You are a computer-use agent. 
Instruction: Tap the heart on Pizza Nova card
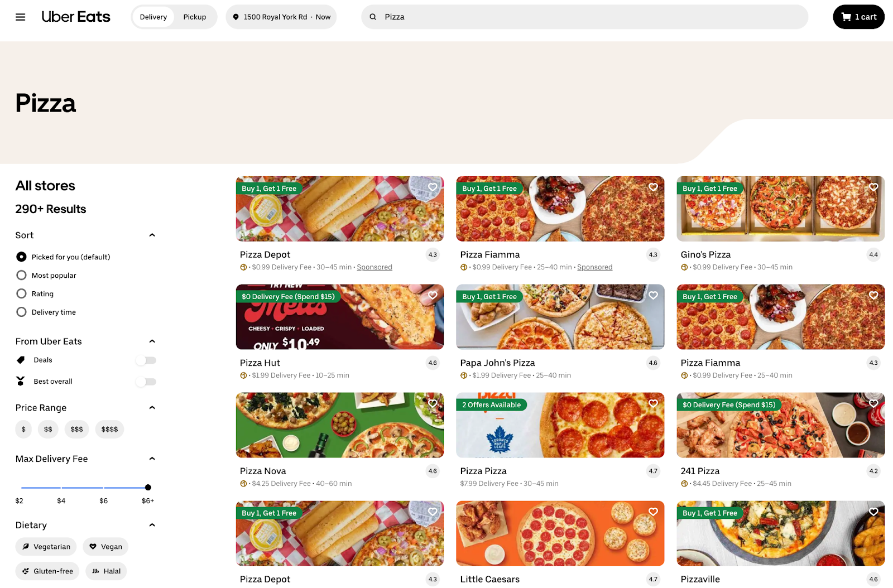433,404
